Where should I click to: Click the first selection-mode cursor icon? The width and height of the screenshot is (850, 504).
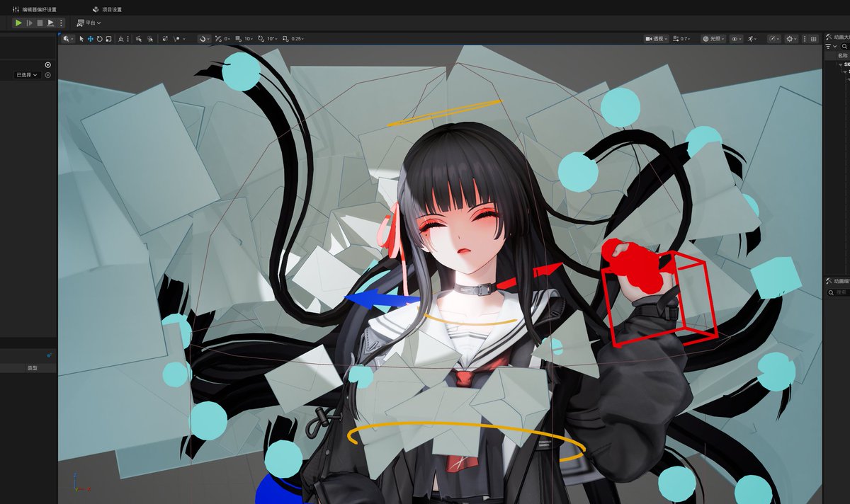[139, 39]
